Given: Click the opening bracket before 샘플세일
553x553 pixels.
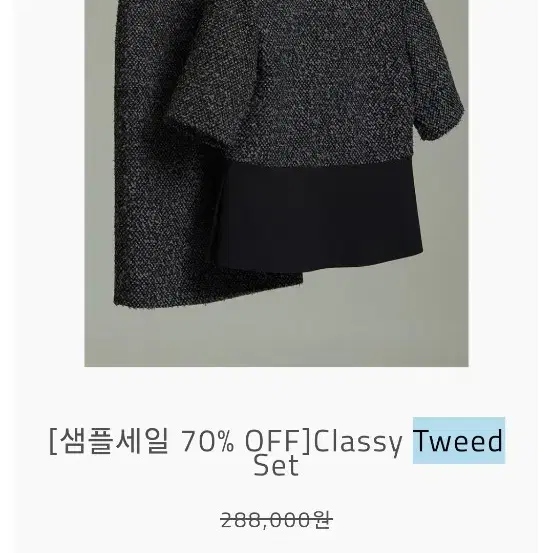Looking at the screenshot, I should tap(53, 441).
